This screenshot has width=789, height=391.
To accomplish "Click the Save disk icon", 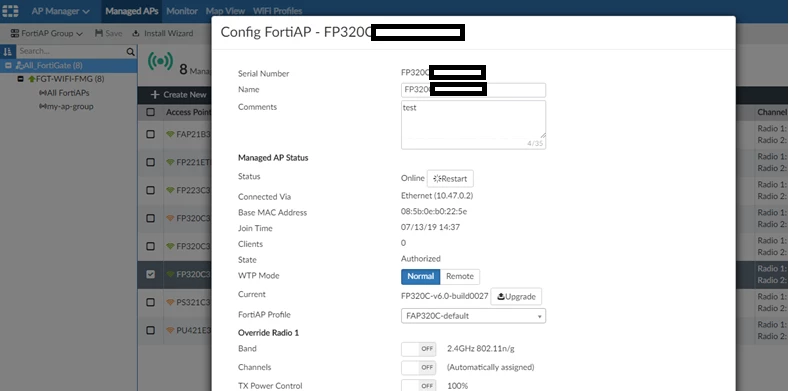I will point(99,34).
